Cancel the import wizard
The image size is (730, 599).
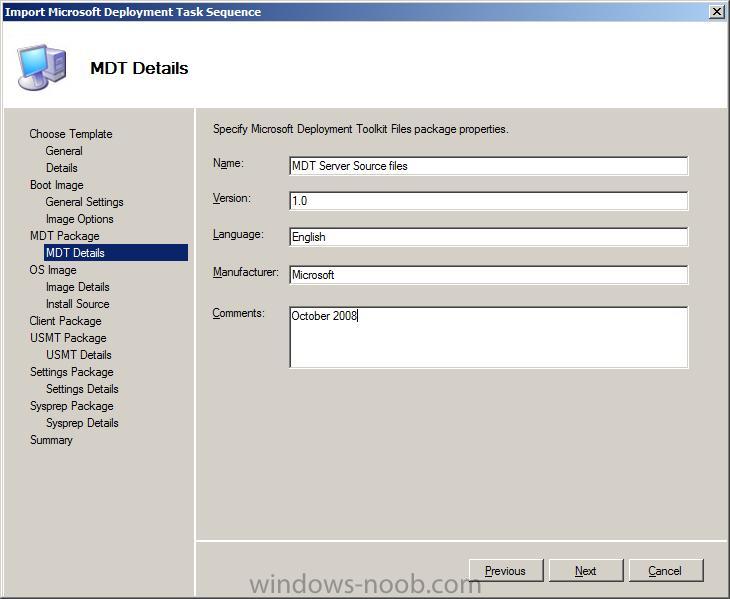[x=666, y=571]
